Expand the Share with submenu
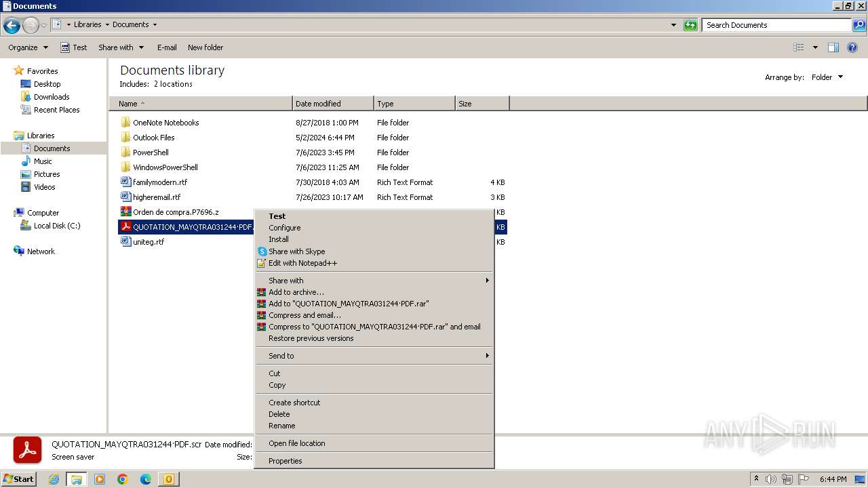The image size is (868, 488). coord(374,281)
